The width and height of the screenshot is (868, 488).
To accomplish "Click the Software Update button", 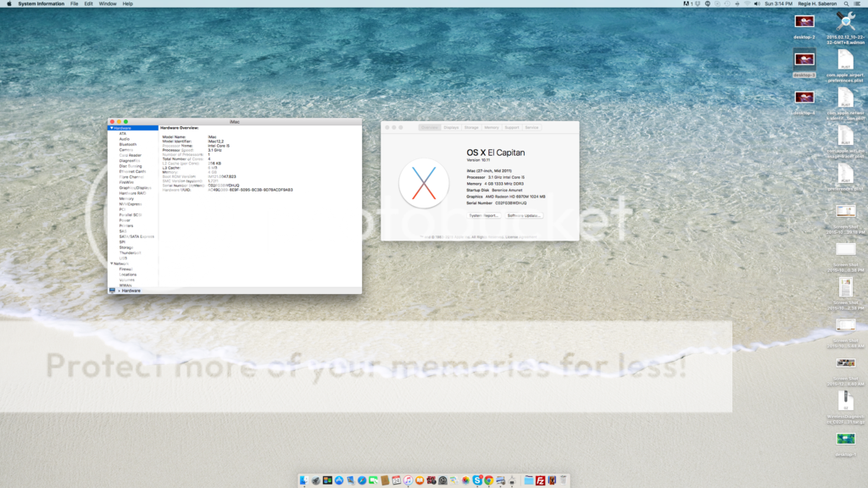I will pyautogui.click(x=523, y=215).
